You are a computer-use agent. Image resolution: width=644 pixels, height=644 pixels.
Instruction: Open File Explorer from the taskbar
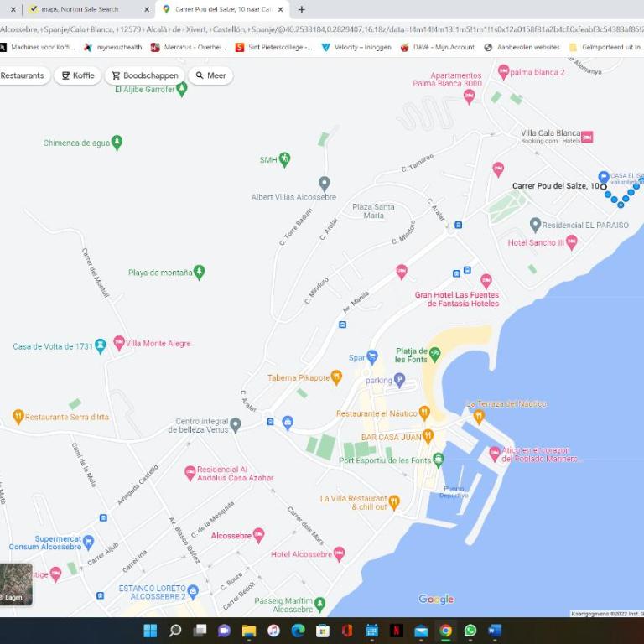(x=249, y=631)
